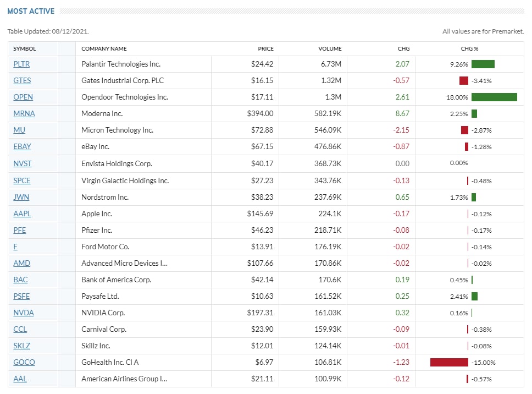The height and width of the screenshot is (394, 532).
Task: Open the NVST ticker link
Action: pos(23,163)
